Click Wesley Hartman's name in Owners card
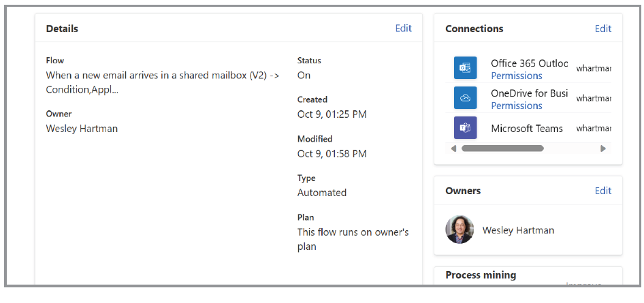This screenshot has height=303, width=644. (x=518, y=230)
